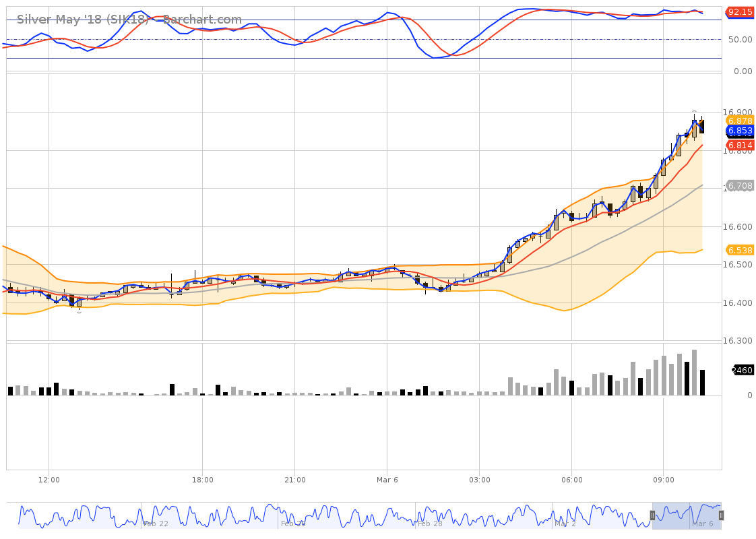The height and width of the screenshot is (539, 756).
Task: Click the red 92.15 stochastic value flag
Action: 740,12
